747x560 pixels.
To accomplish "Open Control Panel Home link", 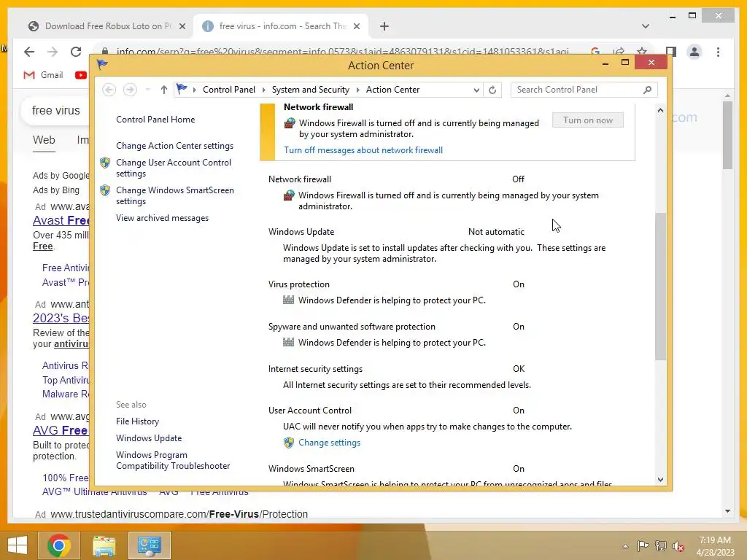I will 155,120.
